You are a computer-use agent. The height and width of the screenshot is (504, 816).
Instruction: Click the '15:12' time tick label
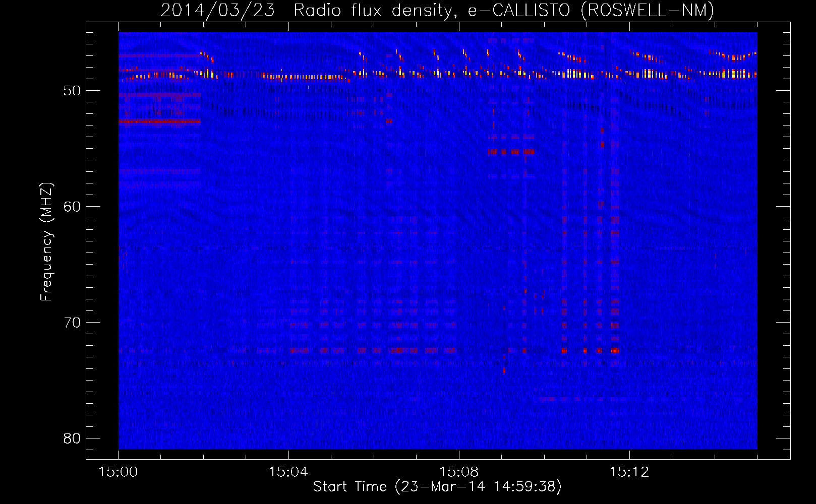click(629, 472)
